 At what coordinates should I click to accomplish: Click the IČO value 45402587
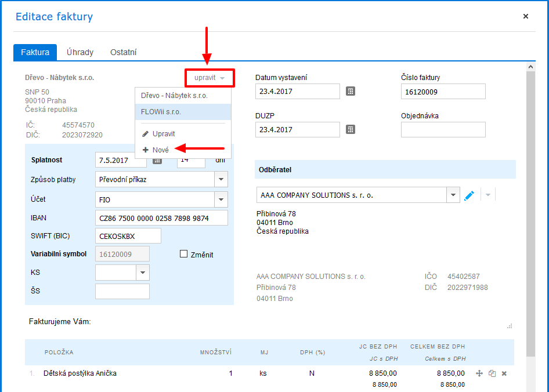pos(464,277)
